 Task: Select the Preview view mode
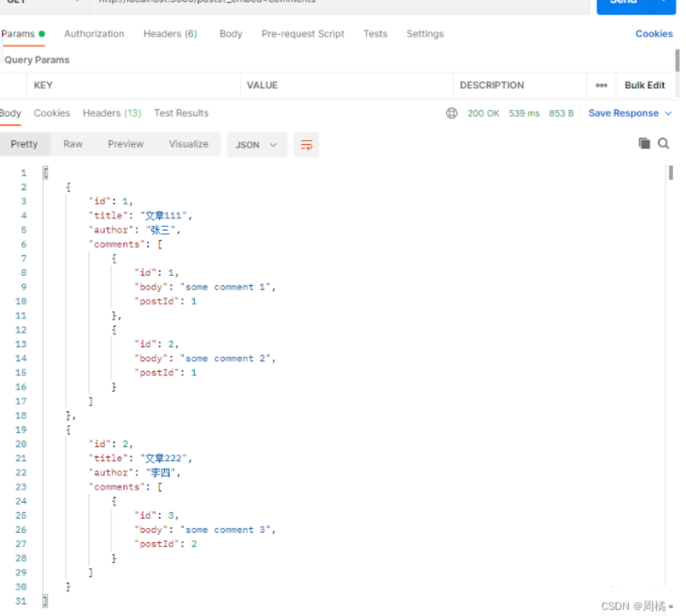pyautogui.click(x=125, y=144)
